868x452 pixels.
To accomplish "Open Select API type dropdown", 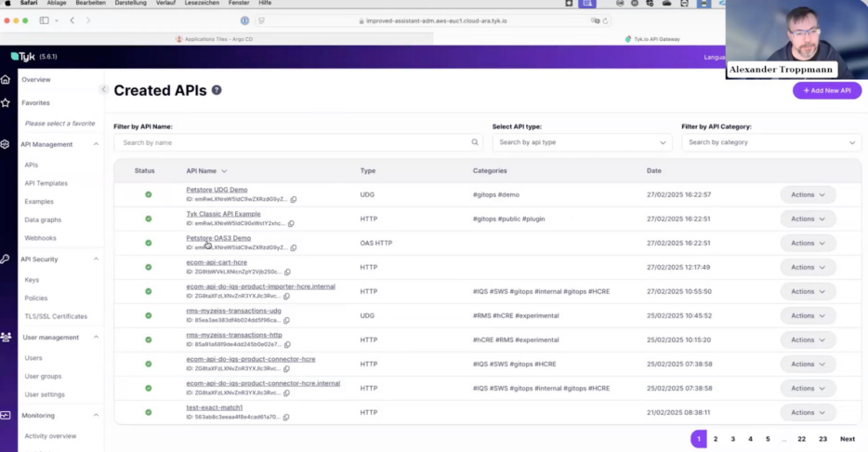I will [582, 142].
